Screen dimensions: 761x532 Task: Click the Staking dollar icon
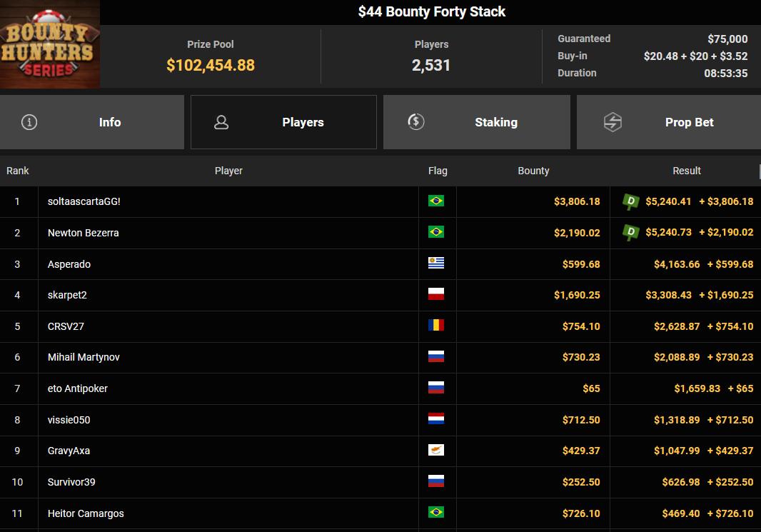416,121
